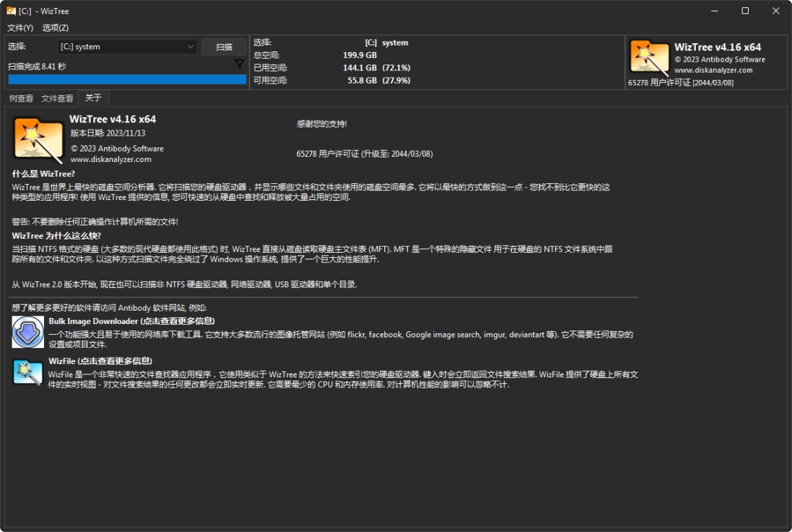Click the 版本日期: 2023/11/13 text

(x=108, y=133)
